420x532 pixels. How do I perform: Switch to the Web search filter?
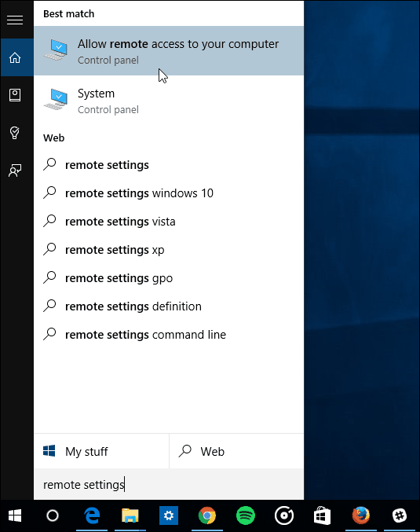coord(236,451)
